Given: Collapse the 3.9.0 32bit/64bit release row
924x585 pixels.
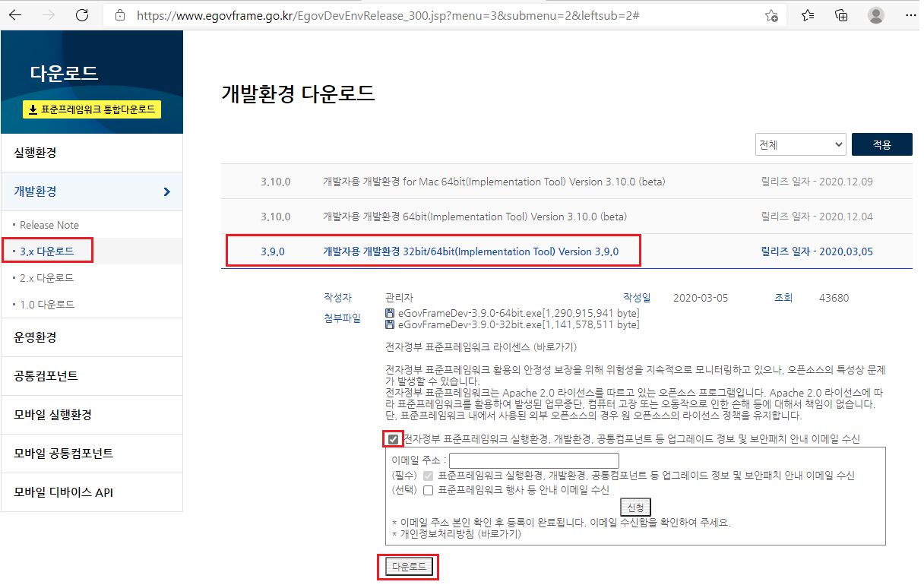Looking at the screenshot, I should tap(567, 251).
